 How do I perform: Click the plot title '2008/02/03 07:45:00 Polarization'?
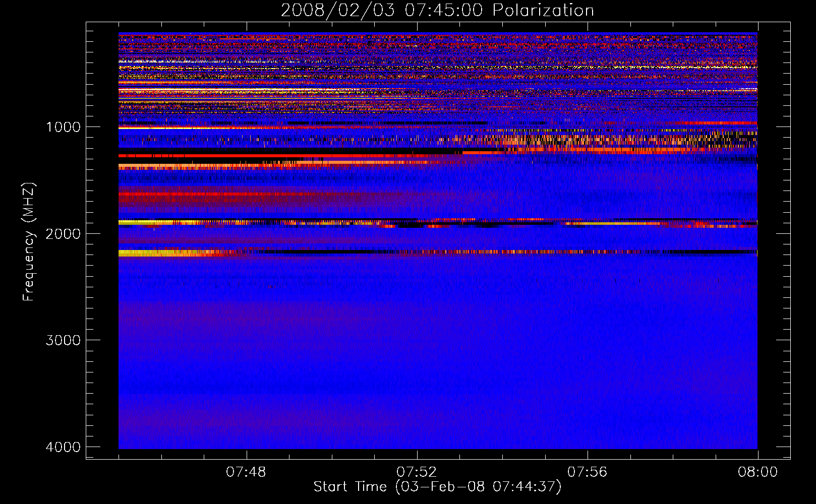(437, 10)
